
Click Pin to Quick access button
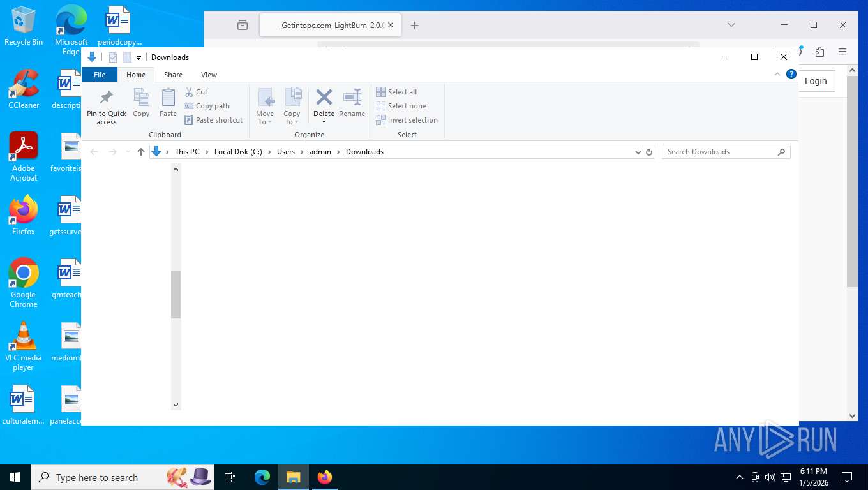(107, 107)
